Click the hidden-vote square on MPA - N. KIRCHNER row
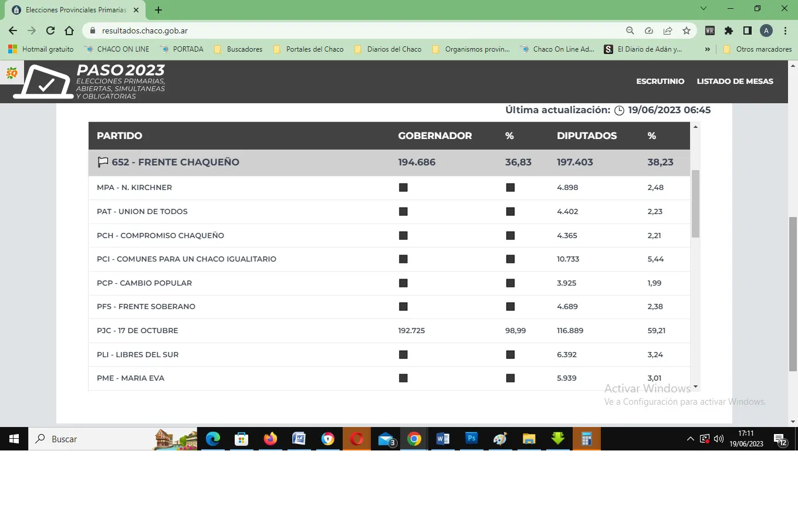The width and height of the screenshot is (798, 532). (403, 187)
